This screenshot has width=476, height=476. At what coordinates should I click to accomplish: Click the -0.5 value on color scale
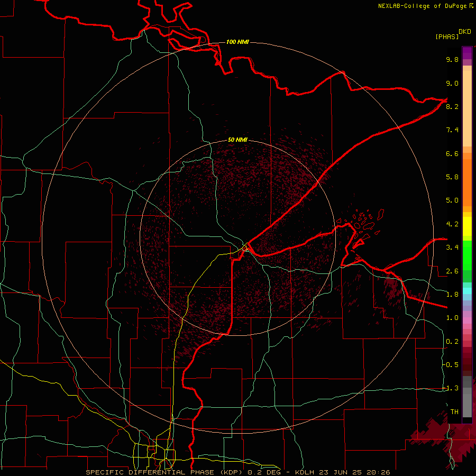(x=451, y=364)
